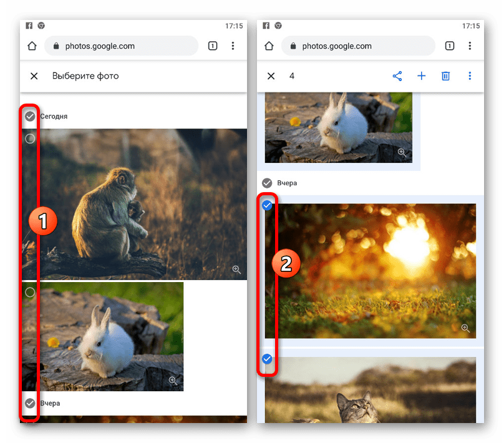The width and height of the screenshot is (504, 443).
Task: Uncheck the sunset bokeh photo
Action: click(267, 205)
